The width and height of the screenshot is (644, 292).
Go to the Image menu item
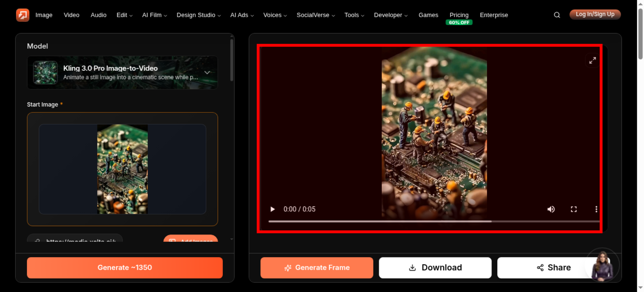point(44,15)
